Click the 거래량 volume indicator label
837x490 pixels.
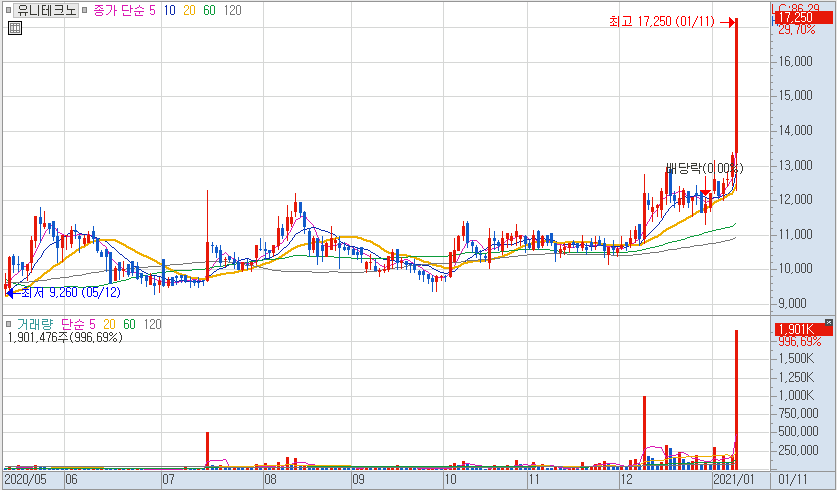pyautogui.click(x=35, y=324)
